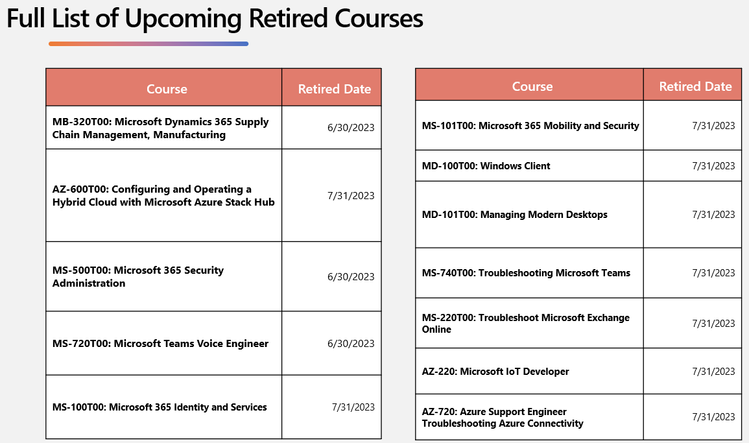Click the 'Full List of Upcoming Retired Courses' heading
Viewport: 749px width, 443px height.
[214, 19]
